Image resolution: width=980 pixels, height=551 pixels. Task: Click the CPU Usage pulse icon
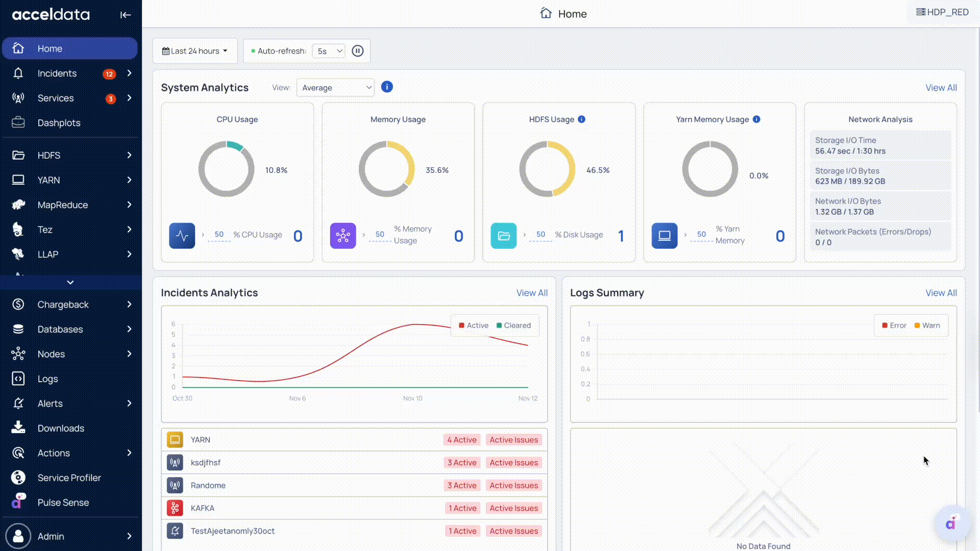pos(182,236)
